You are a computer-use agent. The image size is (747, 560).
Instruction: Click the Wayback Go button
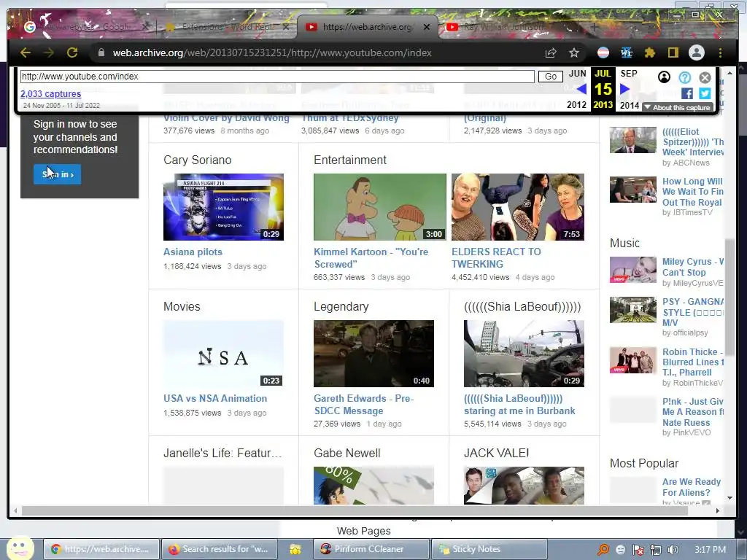[x=551, y=76]
